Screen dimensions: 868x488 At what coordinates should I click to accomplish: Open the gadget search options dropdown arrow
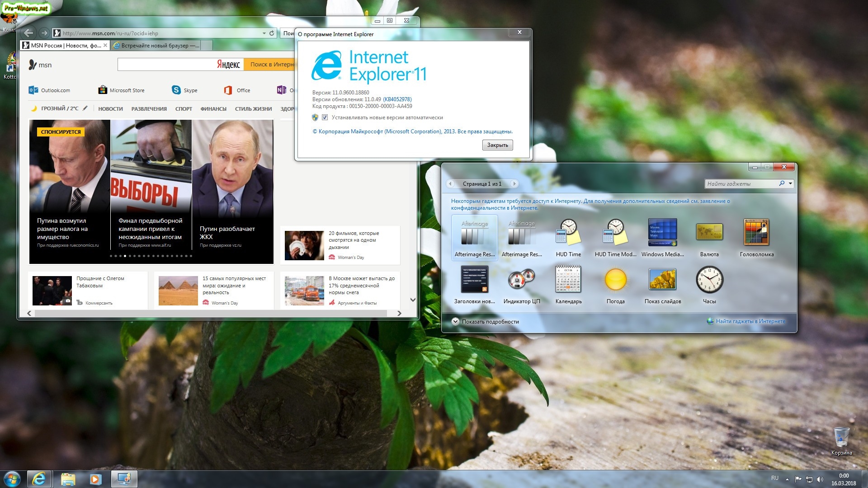[x=790, y=183]
